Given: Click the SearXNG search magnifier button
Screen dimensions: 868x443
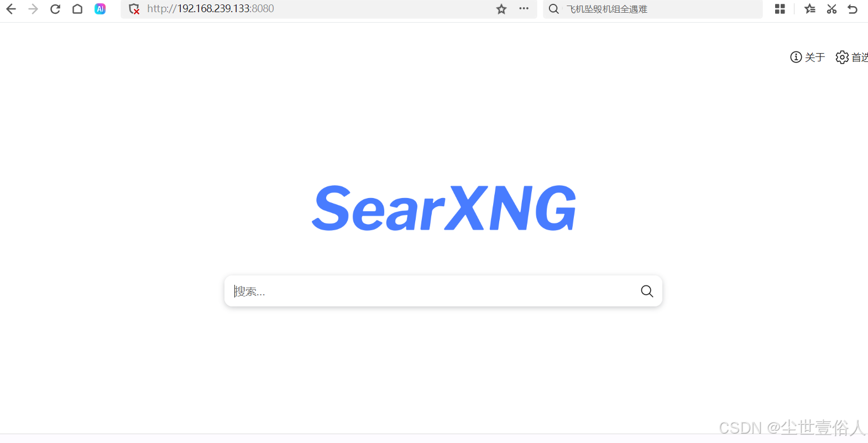Looking at the screenshot, I should click(647, 291).
